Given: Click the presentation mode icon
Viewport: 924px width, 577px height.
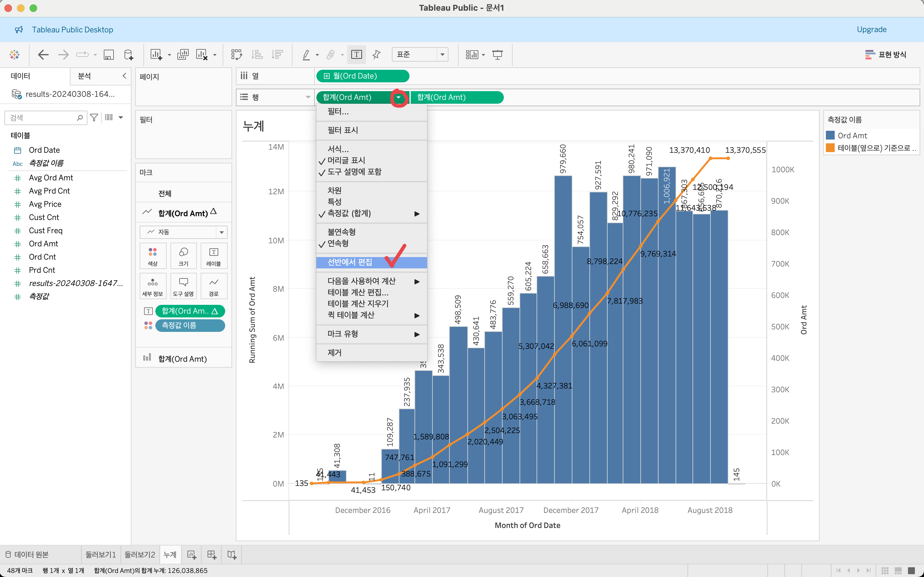Looking at the screenshot, I should 497,55.
